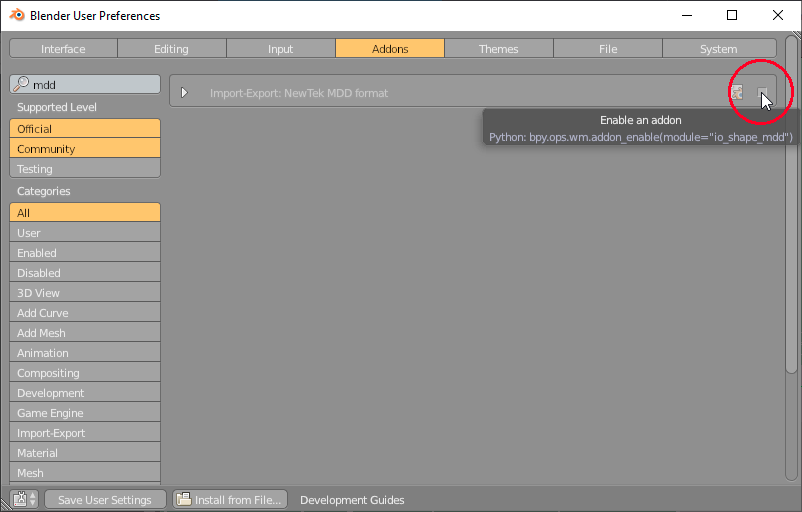This screenshot has height=512, width=802.
Task: Minimize the Blender User Preferences window
Action: [686, 15]
